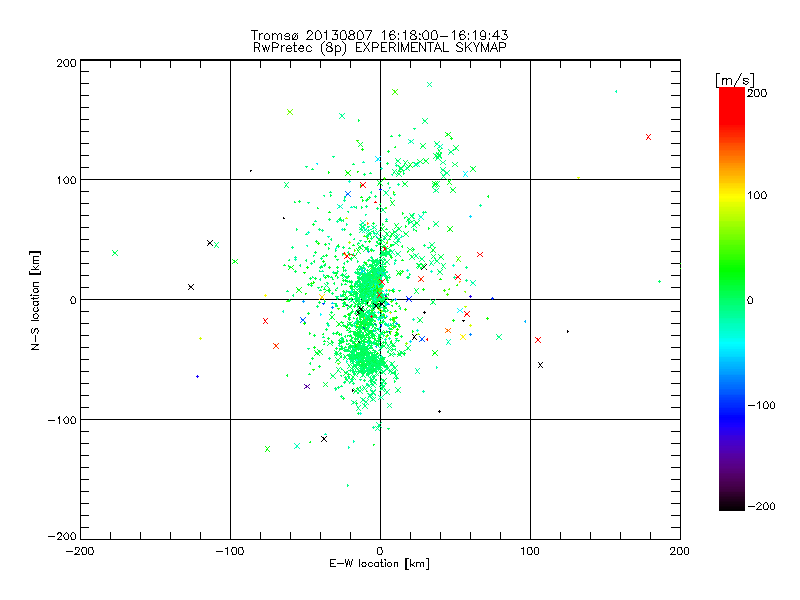This screenshot has width=800, height=600.
Task: Click the x-axis tick label '200'
Action: pyautogui.click(x=680, y=551)
